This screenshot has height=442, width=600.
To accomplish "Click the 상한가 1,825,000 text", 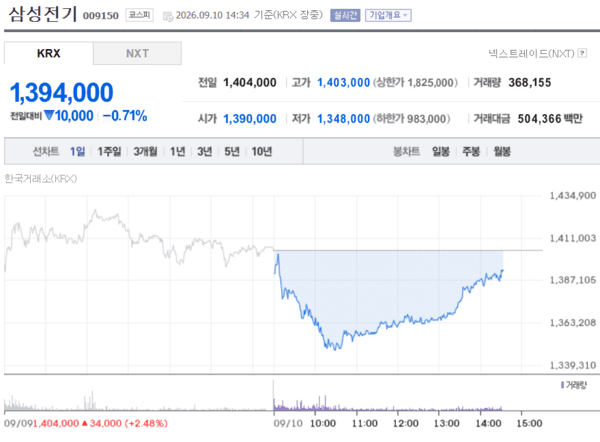I will pyautogui.click(x=415, y=82).
